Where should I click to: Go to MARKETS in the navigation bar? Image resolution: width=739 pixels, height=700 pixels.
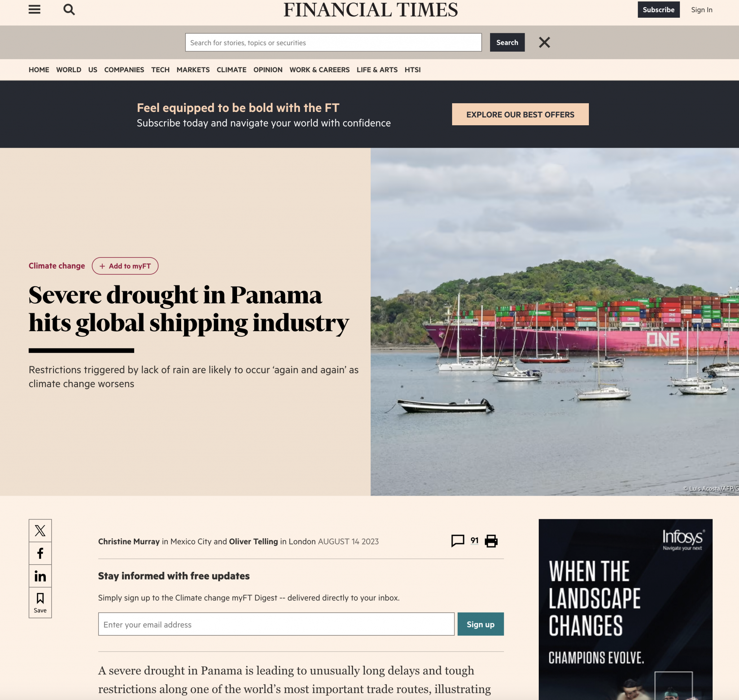tap(193, 70)
